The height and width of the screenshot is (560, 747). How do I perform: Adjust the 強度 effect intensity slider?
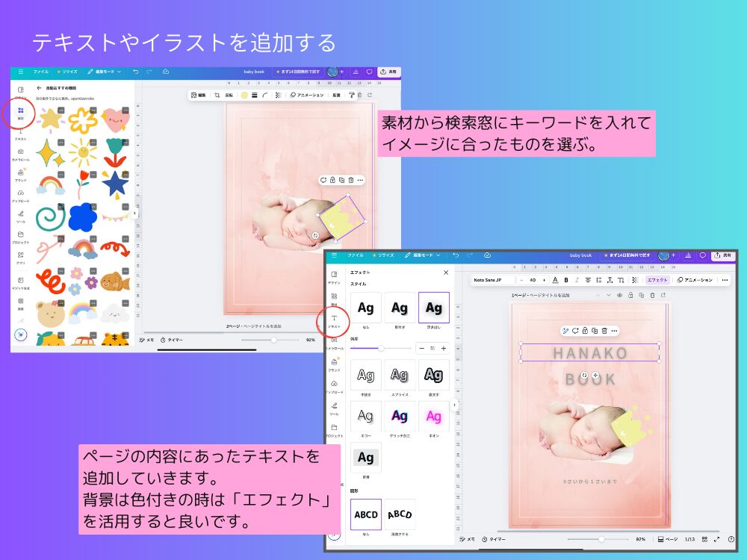(381, 348)
